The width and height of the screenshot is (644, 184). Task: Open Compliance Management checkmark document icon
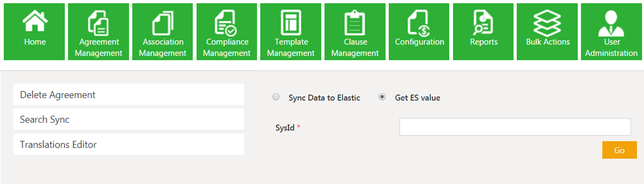point(227,23)
